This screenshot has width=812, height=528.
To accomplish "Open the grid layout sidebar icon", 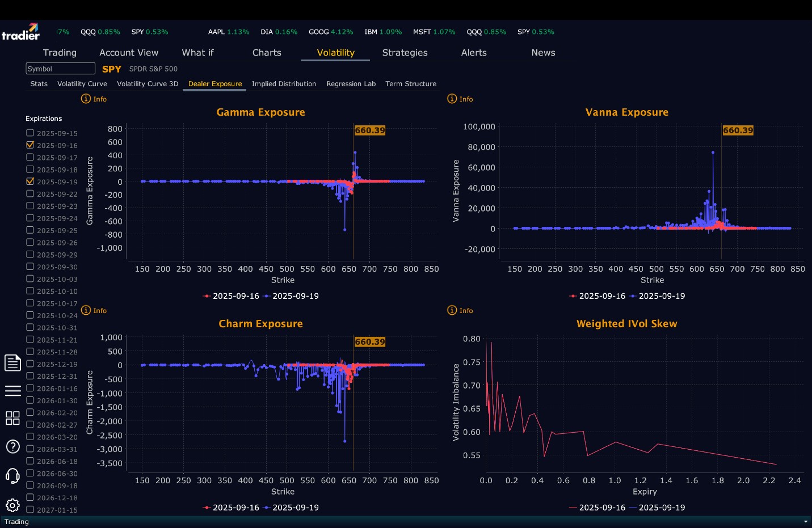I will coord(12,419).
